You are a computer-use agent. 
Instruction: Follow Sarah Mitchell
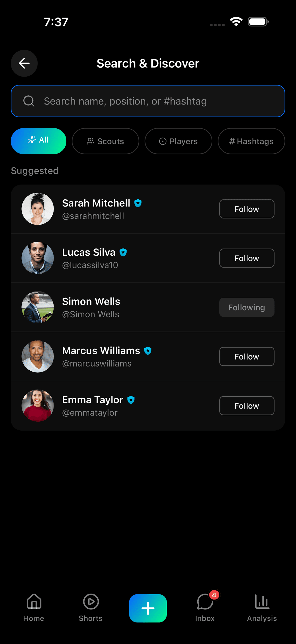(x=247, y=209)
